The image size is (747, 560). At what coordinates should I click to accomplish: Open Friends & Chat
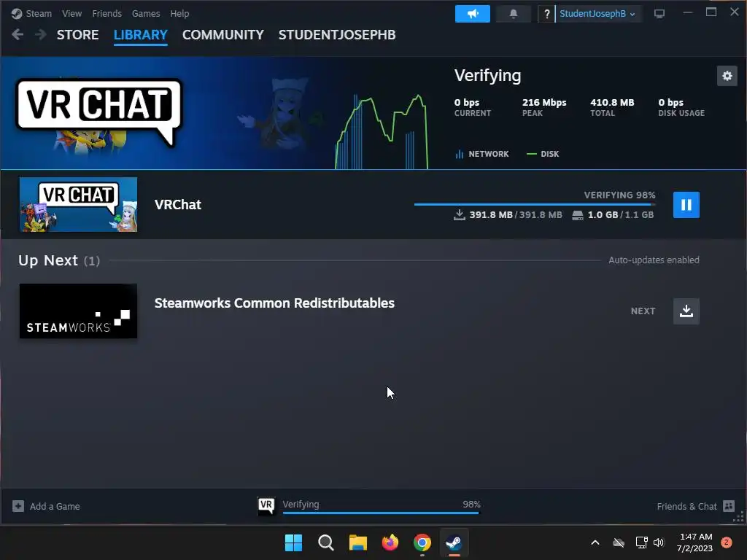(686, 506)
